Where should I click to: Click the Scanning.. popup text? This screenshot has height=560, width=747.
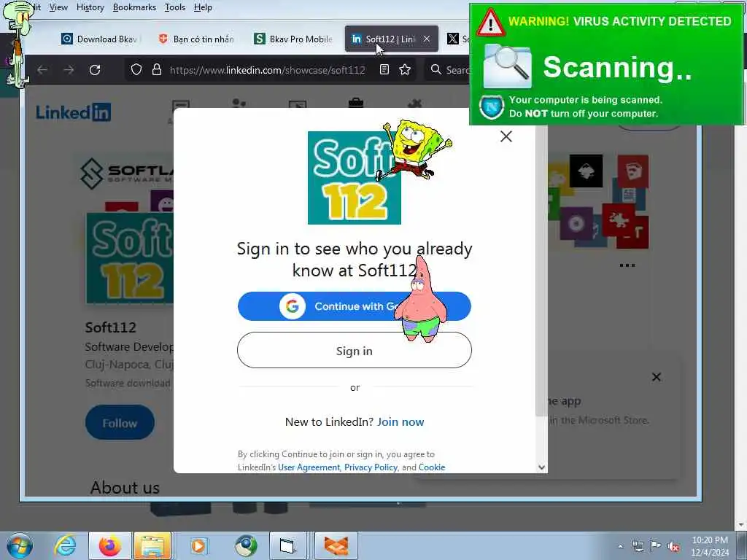pyautogui.click(x=617, y=67)
